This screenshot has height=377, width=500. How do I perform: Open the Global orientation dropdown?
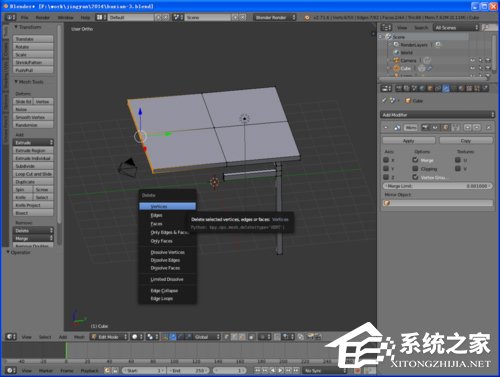pyautogui.click(x=207, y=337)
